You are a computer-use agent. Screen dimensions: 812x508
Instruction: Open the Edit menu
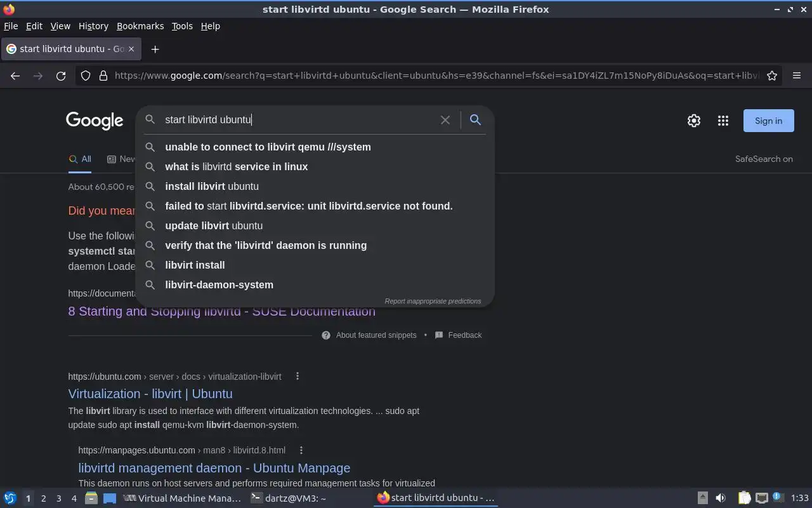(x=34, y=26)
